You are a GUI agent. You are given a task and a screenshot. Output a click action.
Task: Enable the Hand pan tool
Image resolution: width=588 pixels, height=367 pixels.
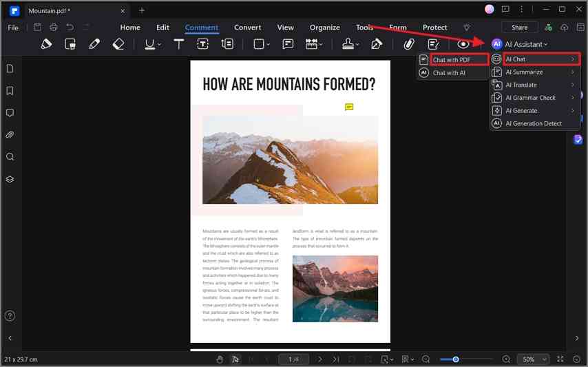[220, 359]
